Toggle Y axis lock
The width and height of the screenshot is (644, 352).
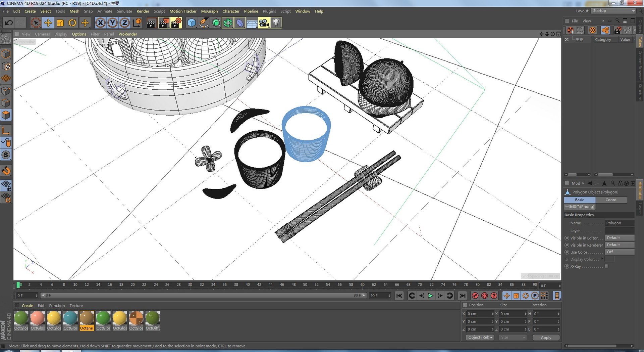coord(112,23)
